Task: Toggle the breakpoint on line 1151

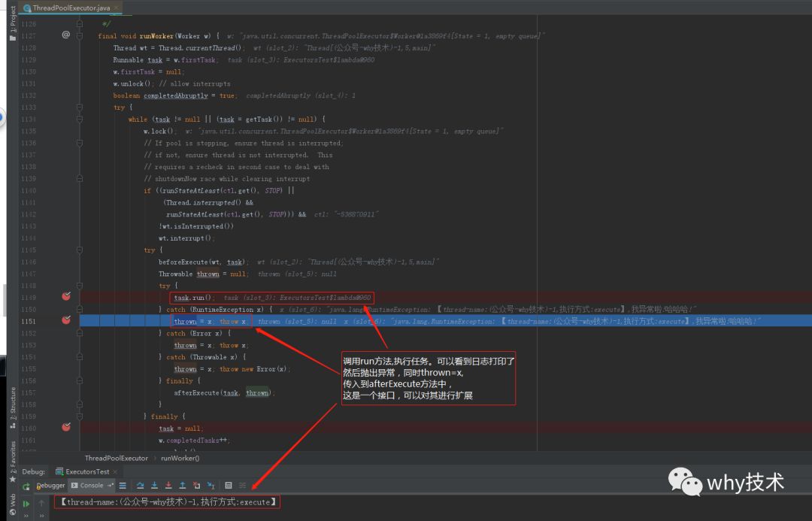Action: pos(66,320)
